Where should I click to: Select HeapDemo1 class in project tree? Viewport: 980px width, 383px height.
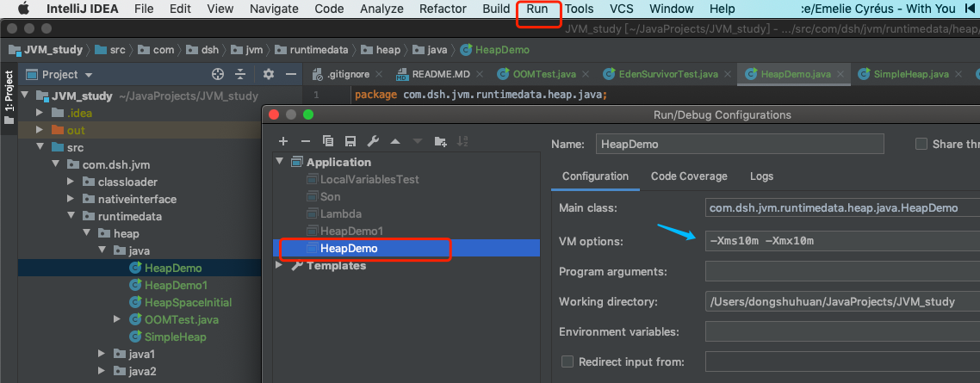click(176, 285)
